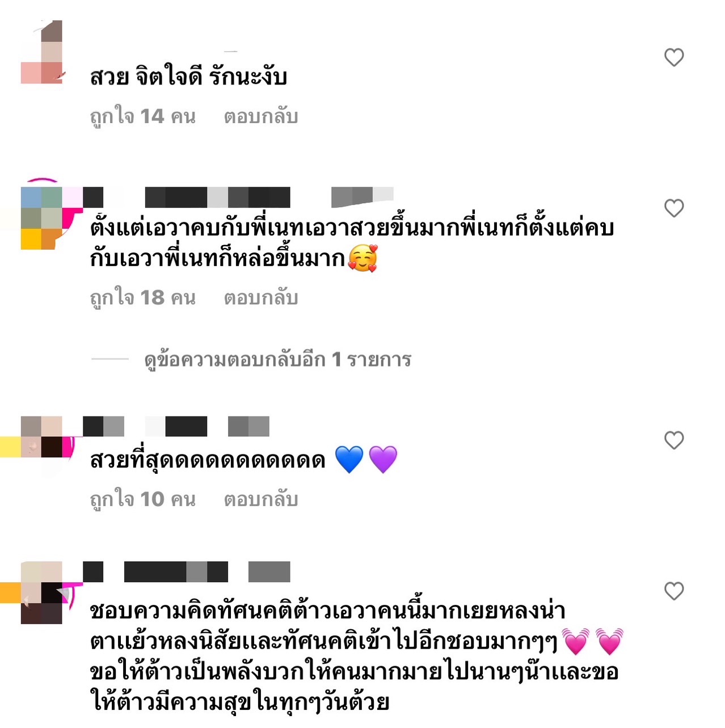
Task: Select the long comment starting 'ชอบความคิดทัศนคติ'
Action: [x=356, y=657]
